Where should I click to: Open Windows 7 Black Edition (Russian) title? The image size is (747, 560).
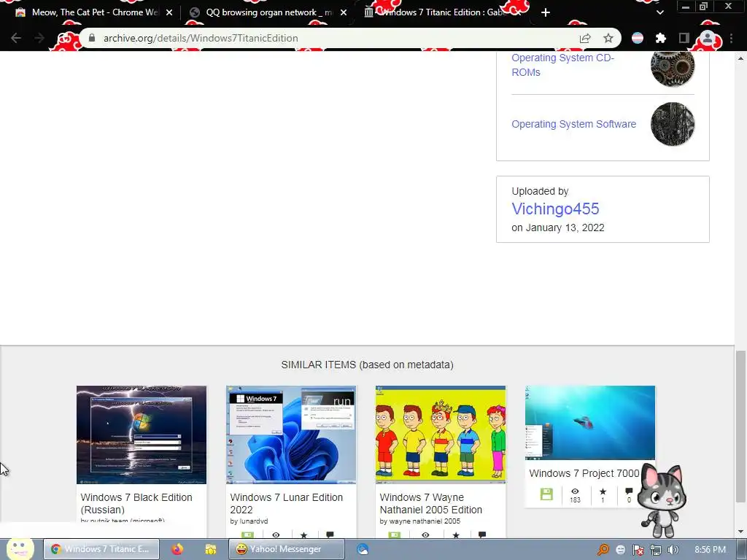136,503
